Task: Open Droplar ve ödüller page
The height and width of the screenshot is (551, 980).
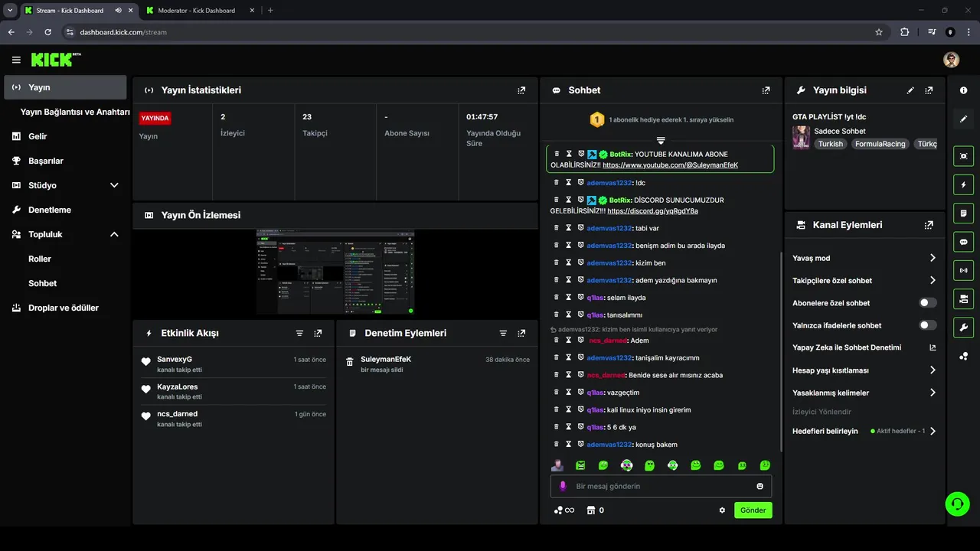Action: [65, 308]
